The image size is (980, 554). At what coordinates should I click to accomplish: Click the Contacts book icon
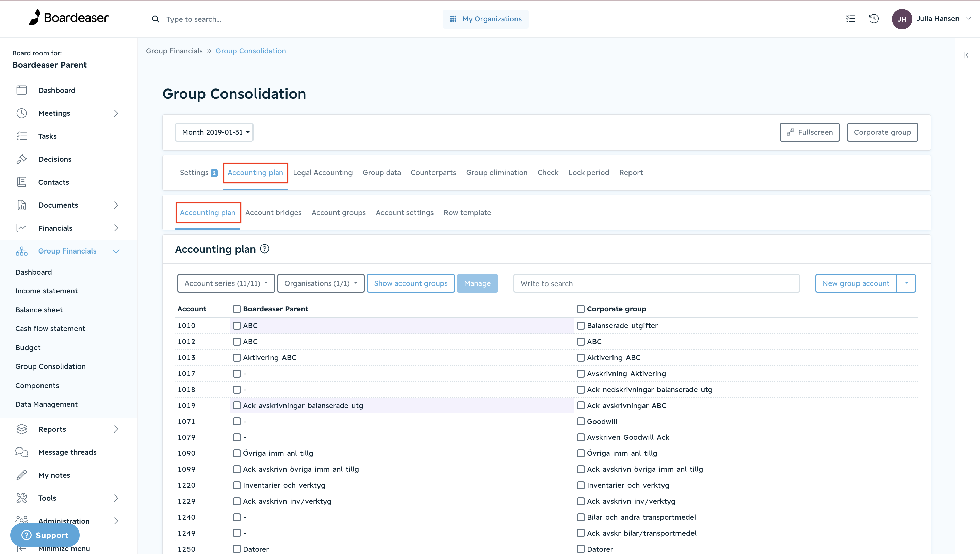coord(22,182)
